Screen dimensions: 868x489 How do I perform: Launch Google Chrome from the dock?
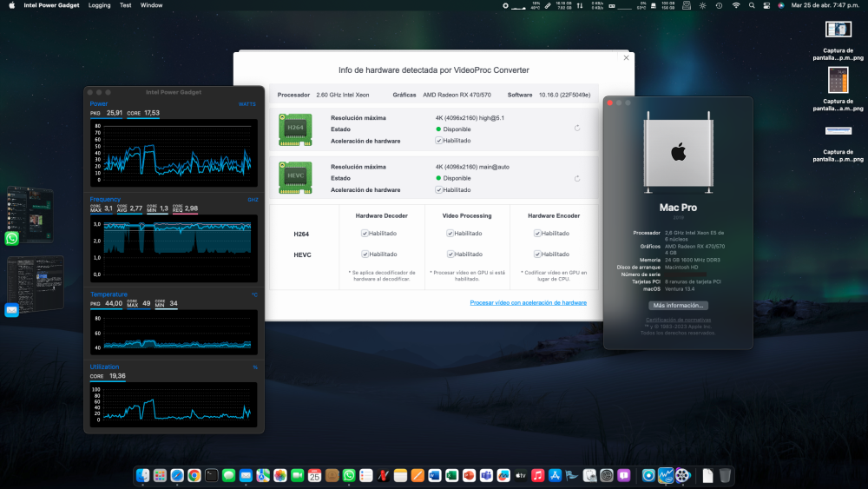click(x=194, y=475)
